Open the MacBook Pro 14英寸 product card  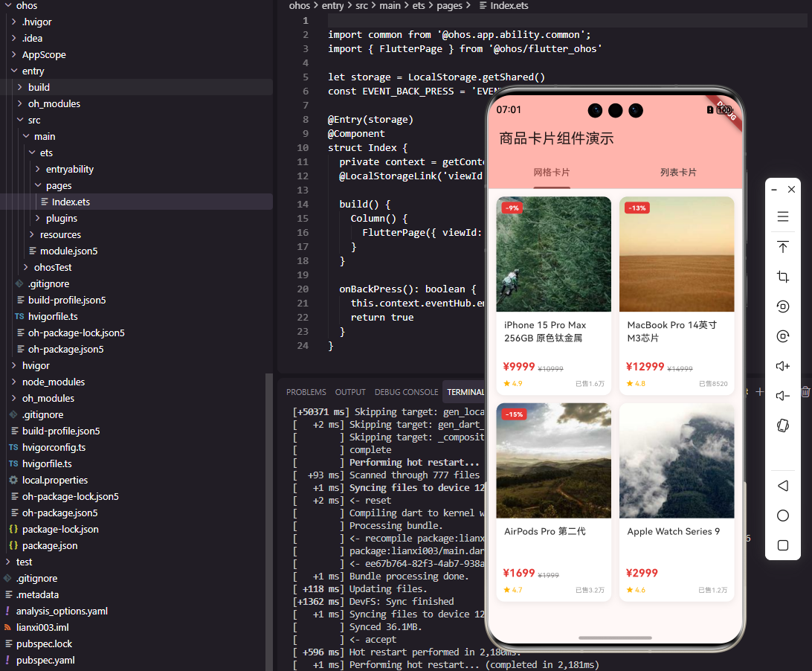pyautogui.click(x=677, y=295)
